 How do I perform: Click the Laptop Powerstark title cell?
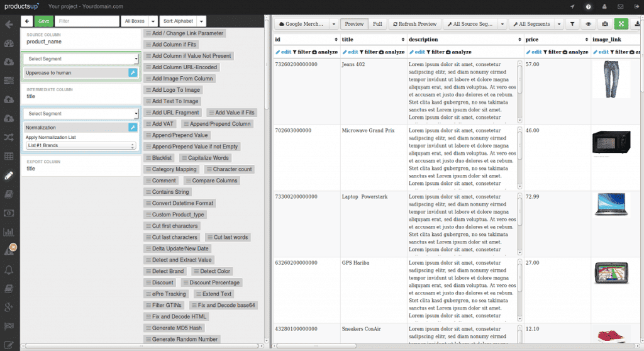tap(365, 197)
